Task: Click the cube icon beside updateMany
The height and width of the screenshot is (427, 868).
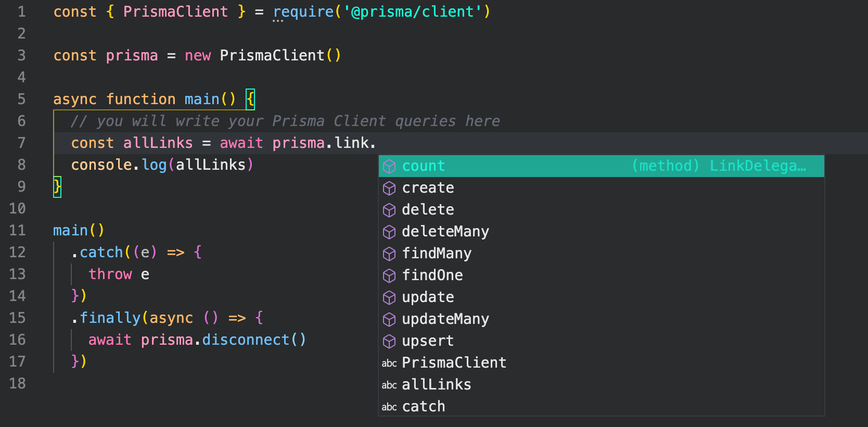Action: pos(389,319)
